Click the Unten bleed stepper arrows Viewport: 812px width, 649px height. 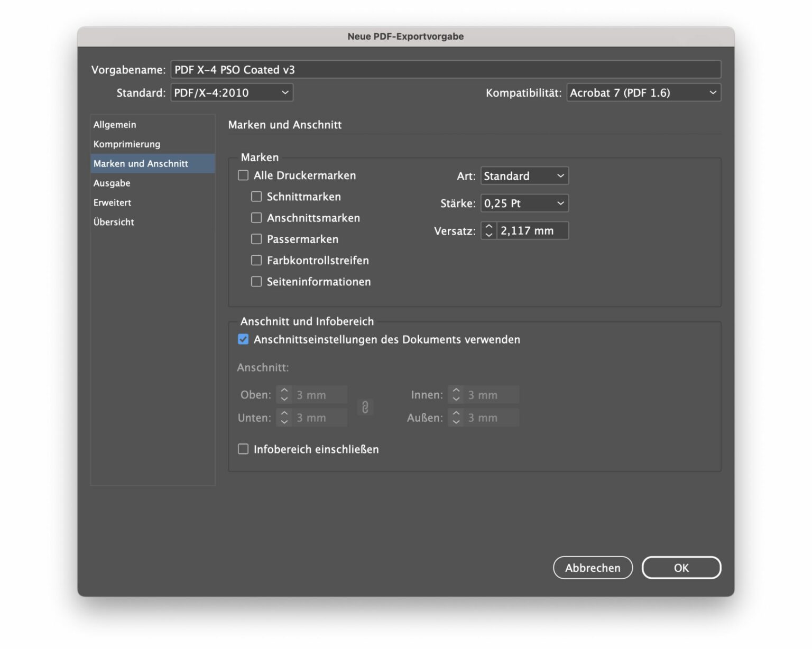coord(284,418)
